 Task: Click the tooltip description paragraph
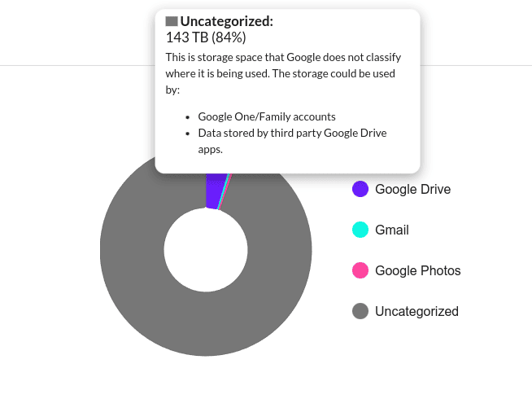click(283, 73)
